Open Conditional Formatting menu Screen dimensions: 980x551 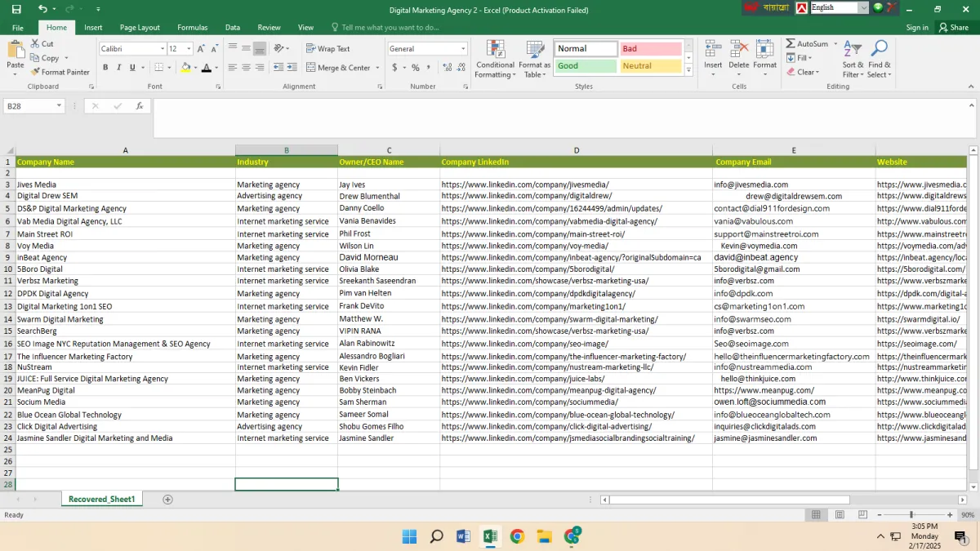[496, 59]
